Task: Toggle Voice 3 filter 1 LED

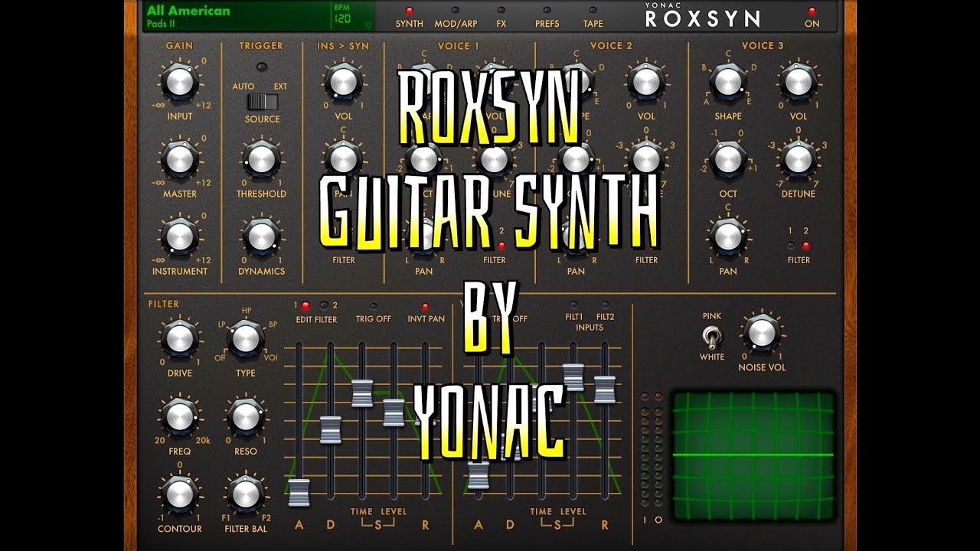Action: pos(791,246)
